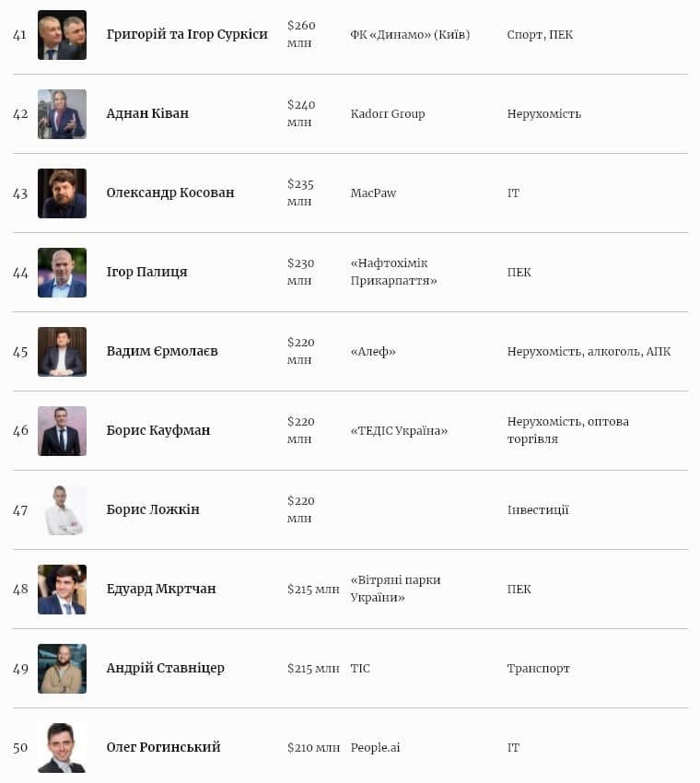This screenshot has height=783, width=700.
Task: Click the photo of Григорій та Ігор Суркіси
Action: pyautogui.click(x=62, y=35)
